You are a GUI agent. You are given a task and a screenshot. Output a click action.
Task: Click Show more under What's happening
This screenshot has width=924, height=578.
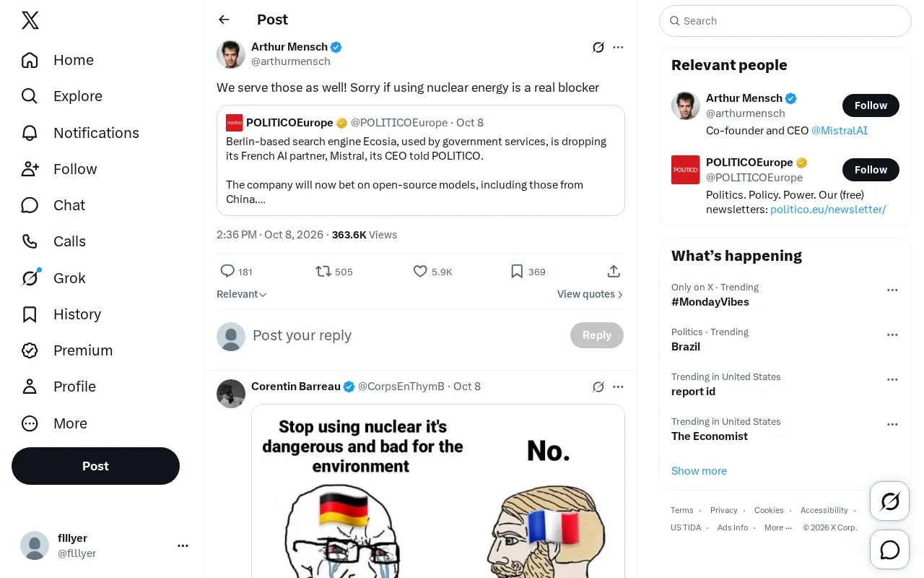pos(699,470)
